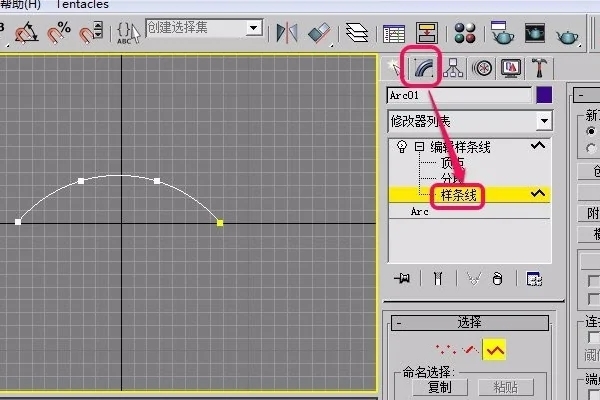Viewport: 600px width, 400px height.
Task: Toggle Show End Result icon
Action: [x=438, y=278]
